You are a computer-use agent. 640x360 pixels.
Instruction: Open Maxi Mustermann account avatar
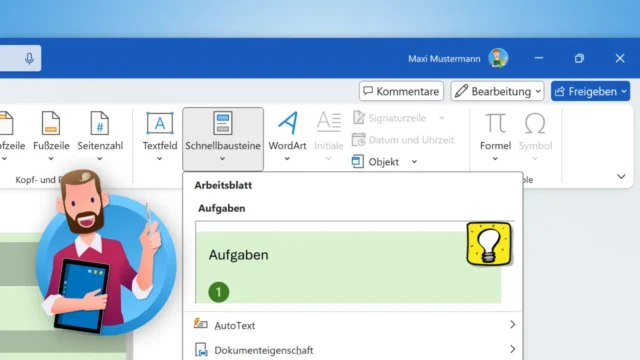click(x=498, y=58)
